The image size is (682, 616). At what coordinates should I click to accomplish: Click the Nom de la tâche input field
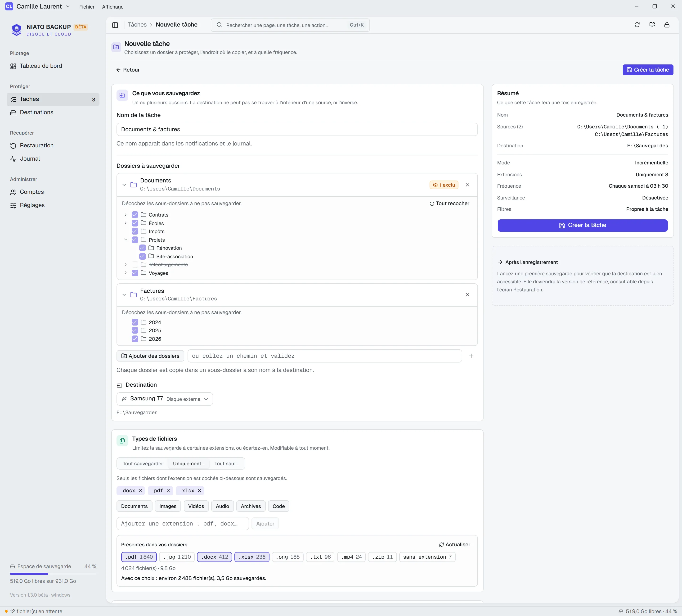pos(297,129)
